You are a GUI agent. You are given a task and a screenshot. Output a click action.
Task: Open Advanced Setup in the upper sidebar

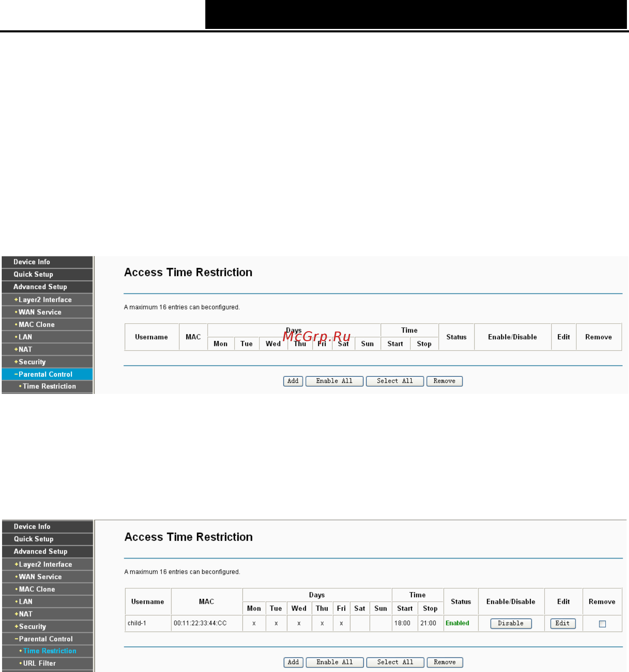(x=47, y=287)
